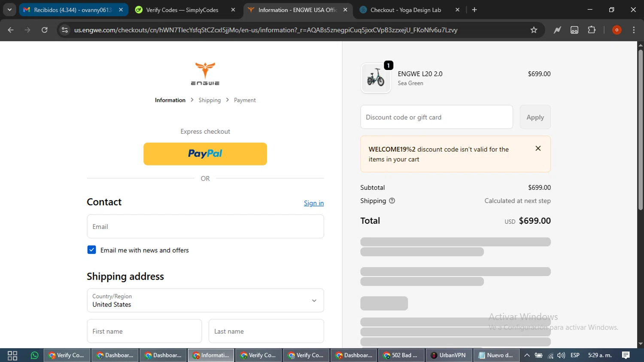Open 502 Bad taskbar window

coord(401,355)
